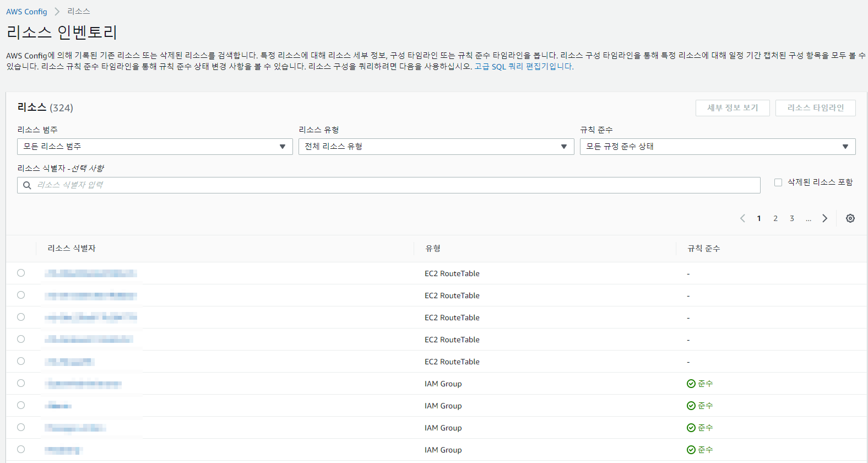The width and height of the screenshot is (868, 463).
Task: Select the first IAM Group row radio
Action: click(x=21, y=383)
